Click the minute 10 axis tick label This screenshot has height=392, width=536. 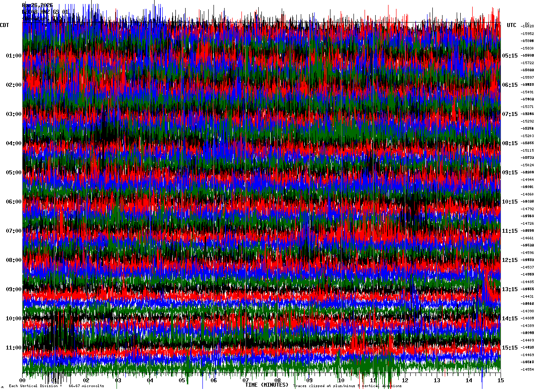coord(342,380)
